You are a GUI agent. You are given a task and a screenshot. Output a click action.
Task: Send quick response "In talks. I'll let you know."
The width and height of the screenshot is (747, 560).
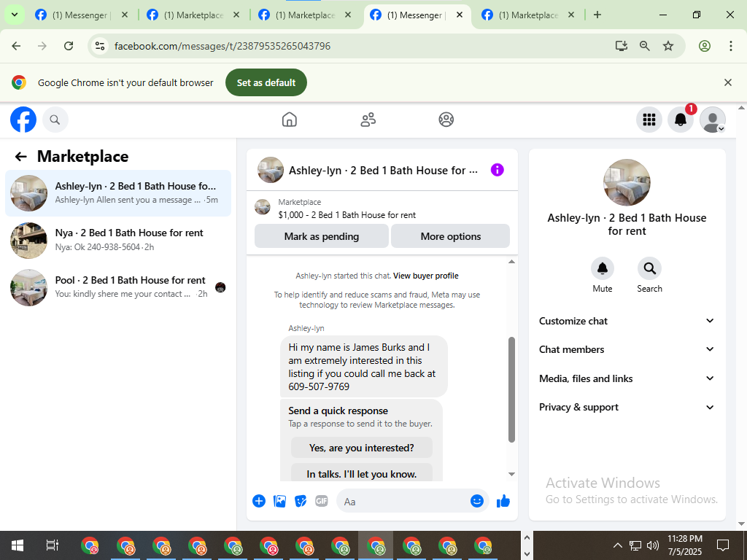(362, 473)
